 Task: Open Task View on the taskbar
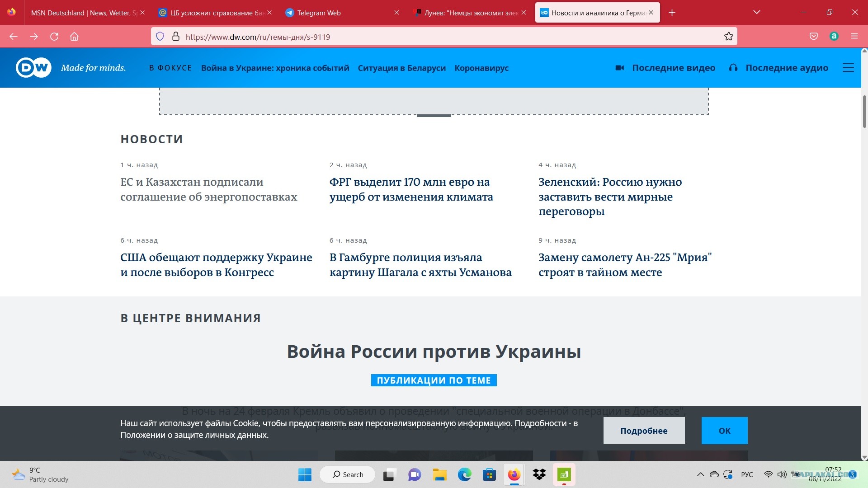pyautogui.click(x=389, y=474)
